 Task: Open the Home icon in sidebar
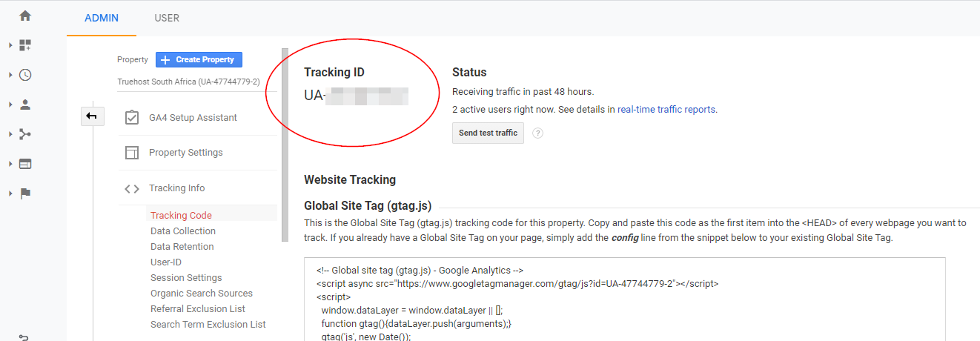25,16
